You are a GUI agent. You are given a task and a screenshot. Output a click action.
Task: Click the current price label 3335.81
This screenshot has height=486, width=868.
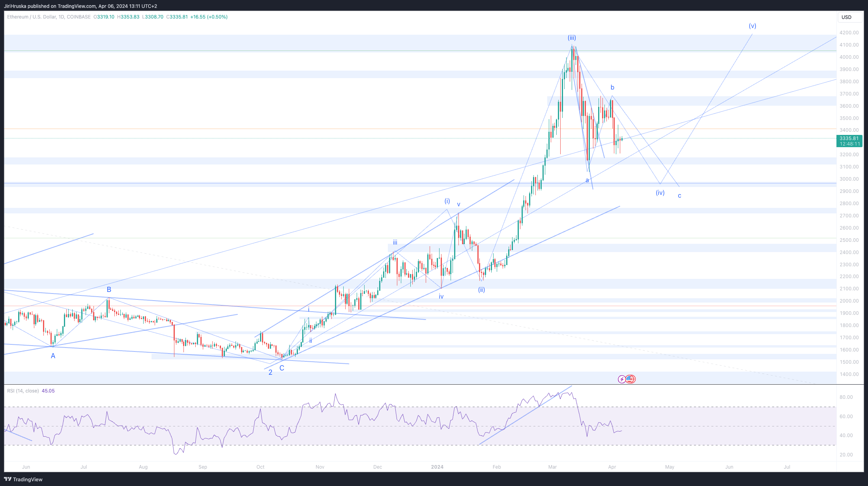click(x=849, y=138)
